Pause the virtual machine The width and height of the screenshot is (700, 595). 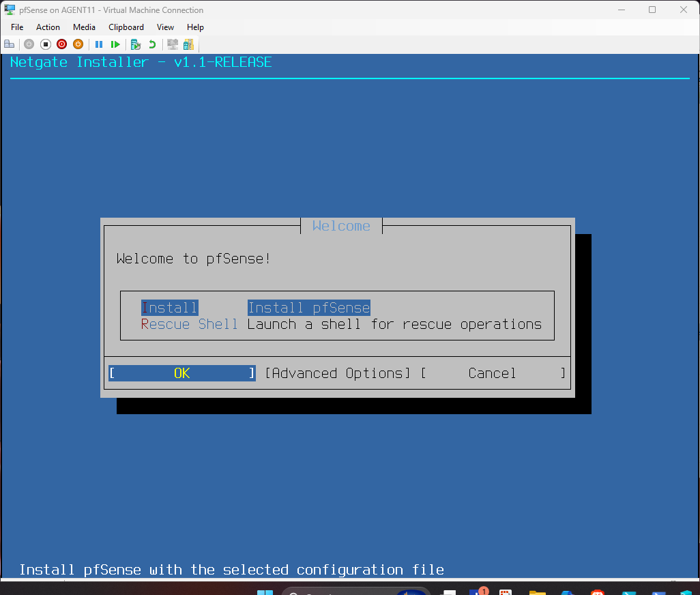point(99,44)
